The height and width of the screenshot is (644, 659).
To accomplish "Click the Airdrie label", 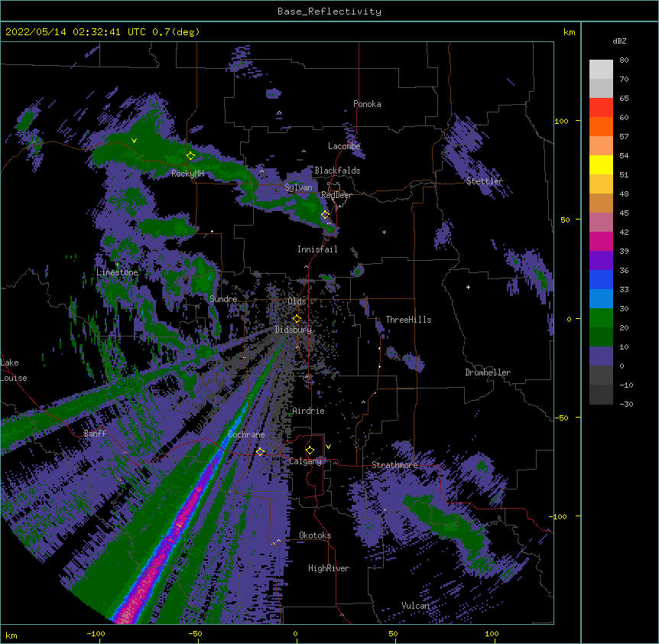I will pos(308,411).
